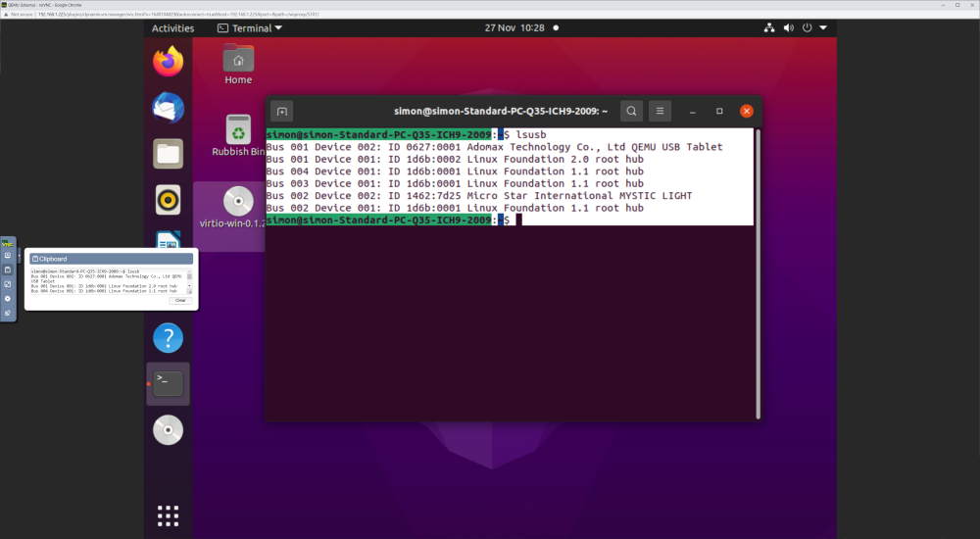Open the clock and calendar at 27 Nov 10:28
This screenshot has height=539, width=980.
point(514,28)
